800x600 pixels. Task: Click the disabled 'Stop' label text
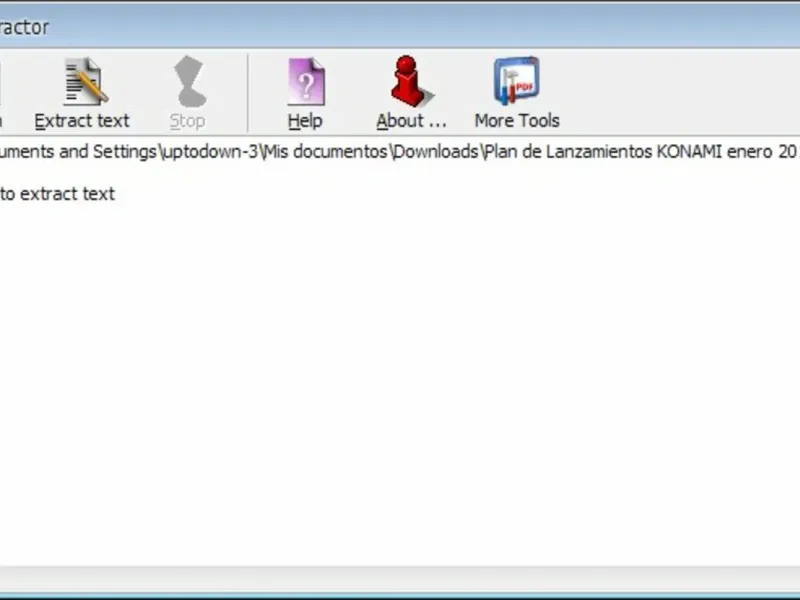pos(187,121)
